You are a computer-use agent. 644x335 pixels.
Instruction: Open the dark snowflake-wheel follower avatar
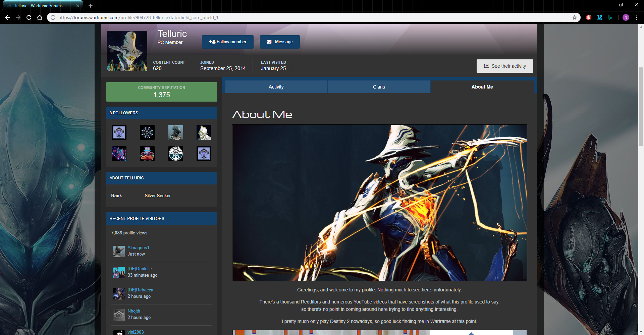tap(147, 132)
